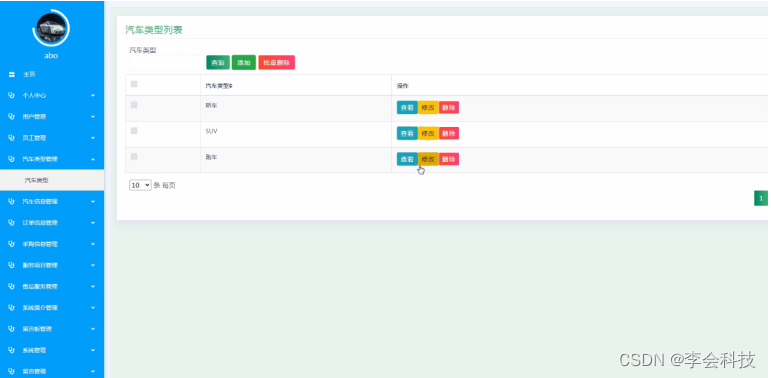The image size is (771, 378).
Task: Click the icon beside 服务项目管理
Action: point(12,265)
